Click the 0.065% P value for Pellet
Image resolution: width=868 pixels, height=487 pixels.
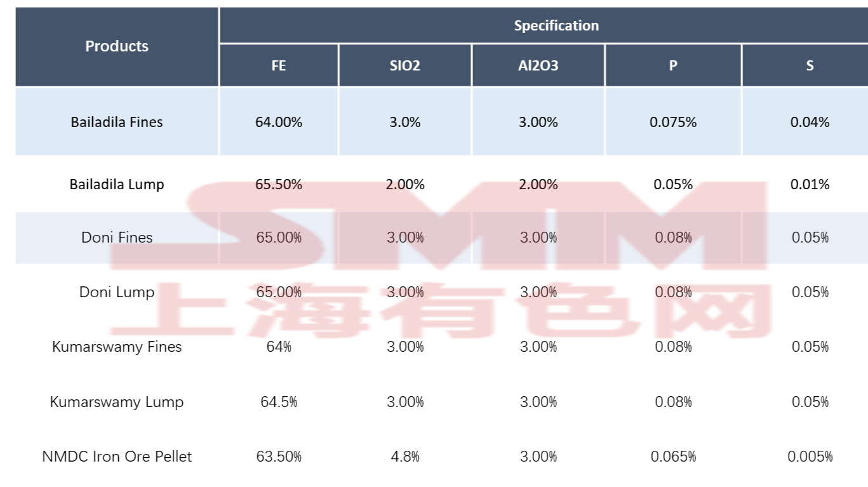coord(673,457)
